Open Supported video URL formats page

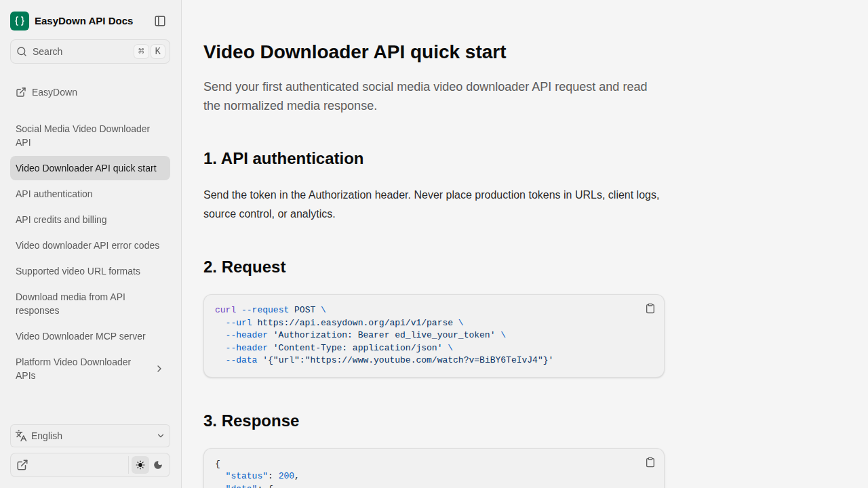[90, 271]
